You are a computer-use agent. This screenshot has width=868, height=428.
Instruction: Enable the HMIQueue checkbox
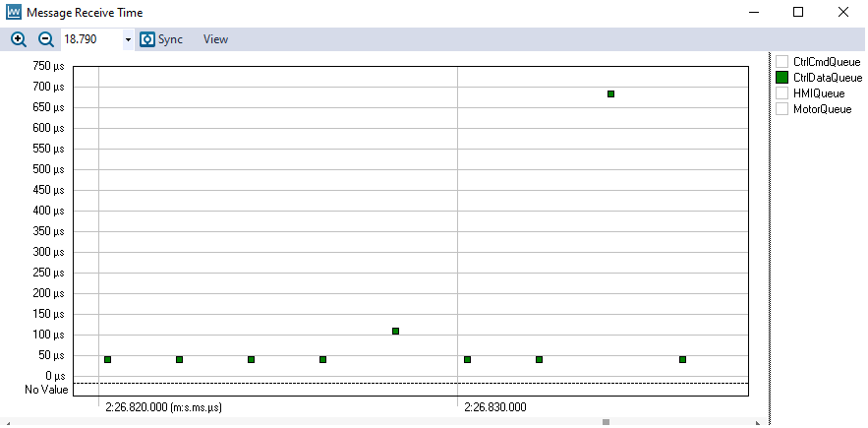click(x=781, y=93)
